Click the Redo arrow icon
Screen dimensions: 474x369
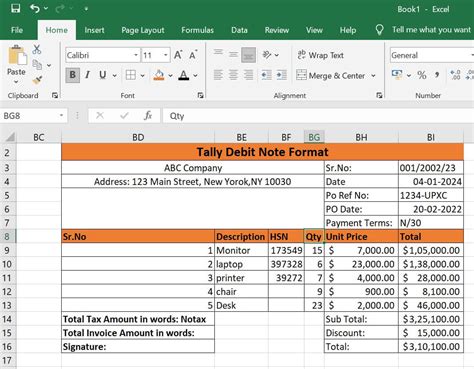[x=60, y=8]
